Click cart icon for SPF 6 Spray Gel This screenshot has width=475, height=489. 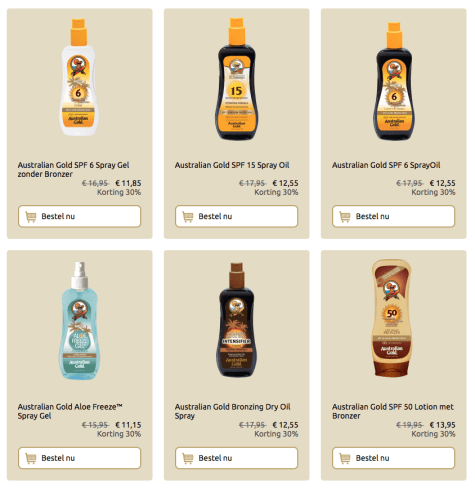click(31, 217)
